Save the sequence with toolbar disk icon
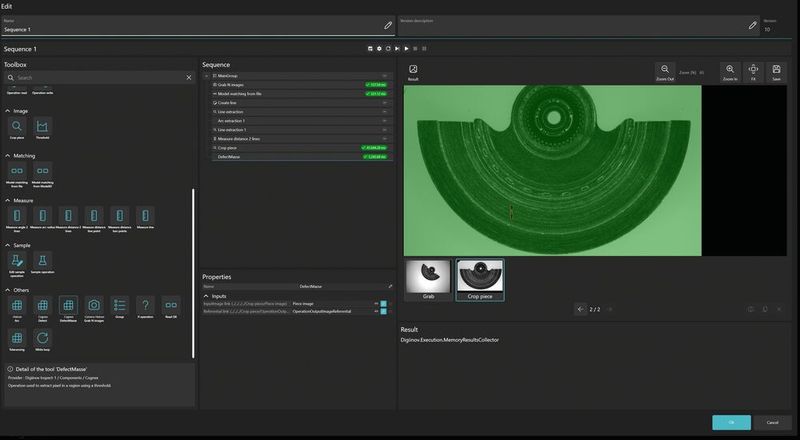800x440 pixels. 370,48
